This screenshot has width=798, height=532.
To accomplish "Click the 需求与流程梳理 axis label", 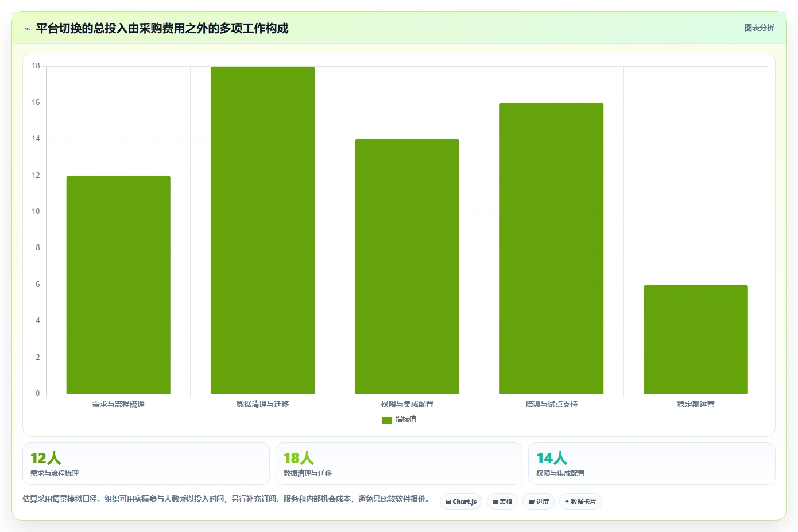I will [118, 404].
